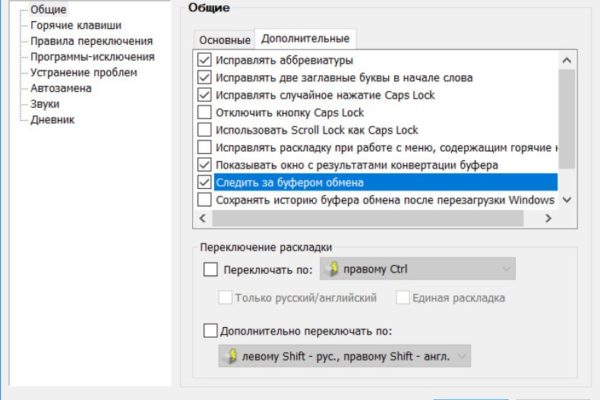
Task: Click the options list scroll up arrow
Action: [x=568, y=60]
